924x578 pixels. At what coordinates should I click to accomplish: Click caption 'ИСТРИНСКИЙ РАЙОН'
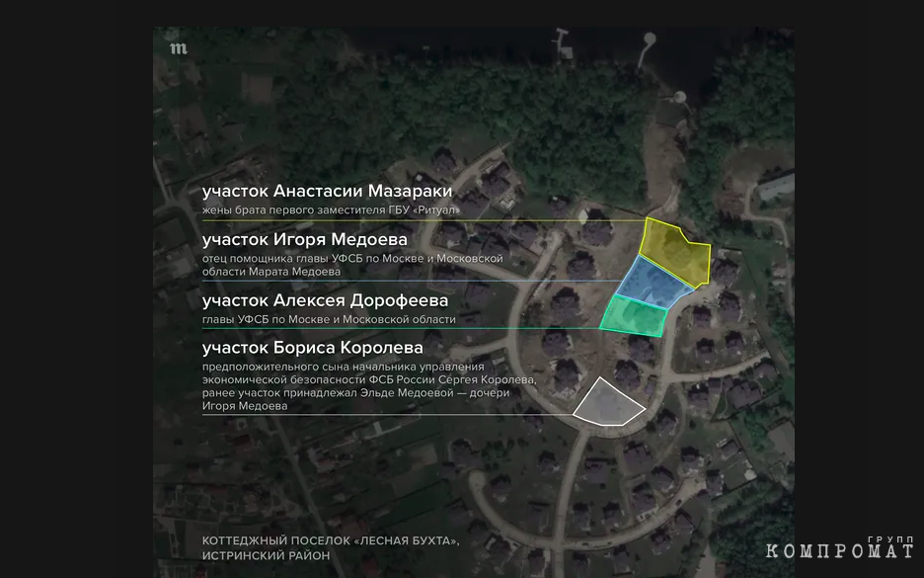pos(266,555)
